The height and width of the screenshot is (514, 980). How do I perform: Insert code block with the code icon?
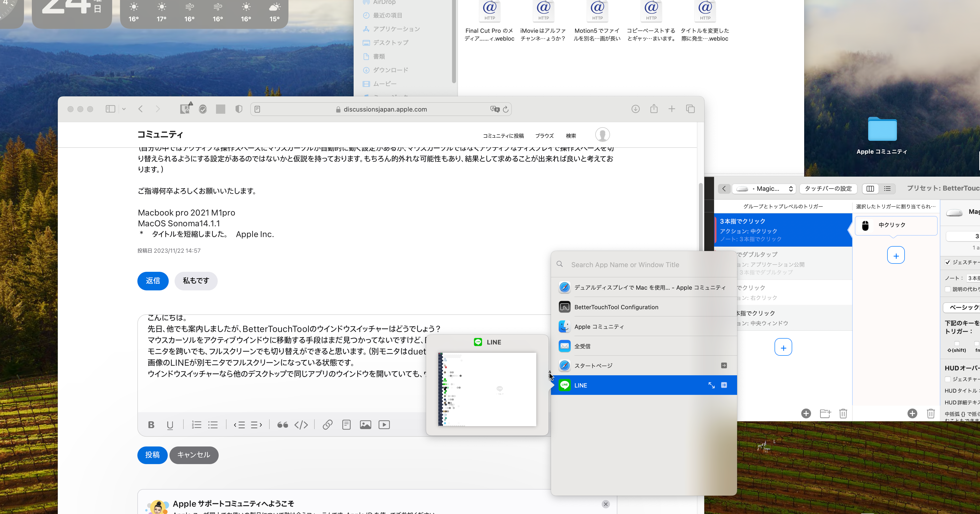[301, 425]
